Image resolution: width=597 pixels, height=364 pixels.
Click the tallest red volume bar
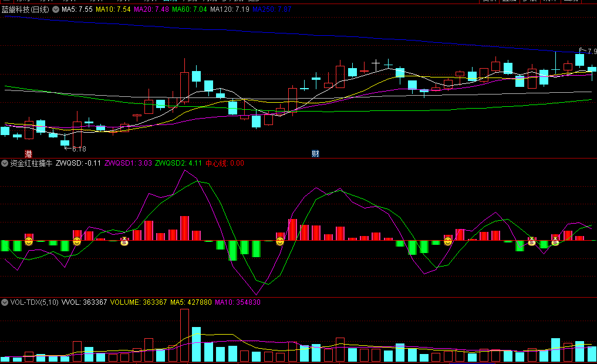click(185, 335)
